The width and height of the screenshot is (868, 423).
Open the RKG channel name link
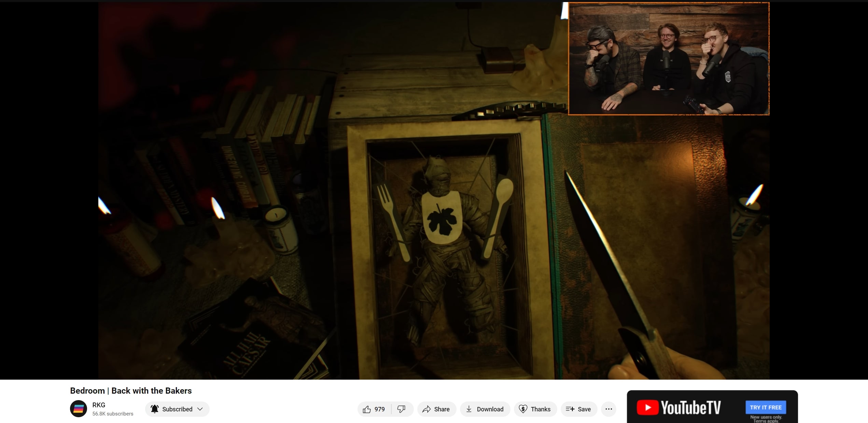[99, 405]
